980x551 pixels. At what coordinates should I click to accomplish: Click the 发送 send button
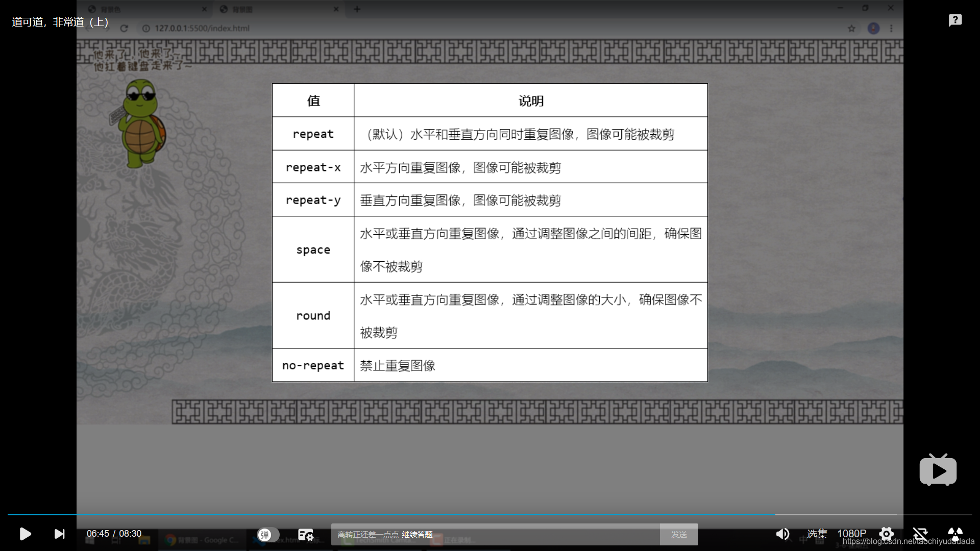coord(678,534)
